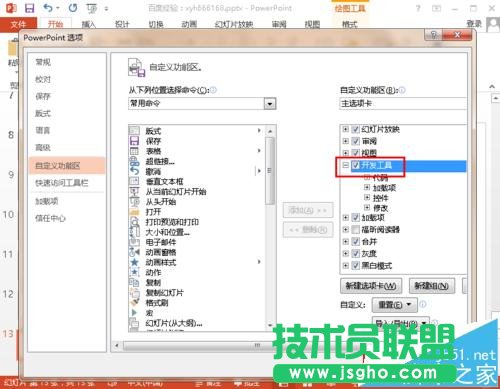Select the 从头开始 command icon

coord(134,201)
